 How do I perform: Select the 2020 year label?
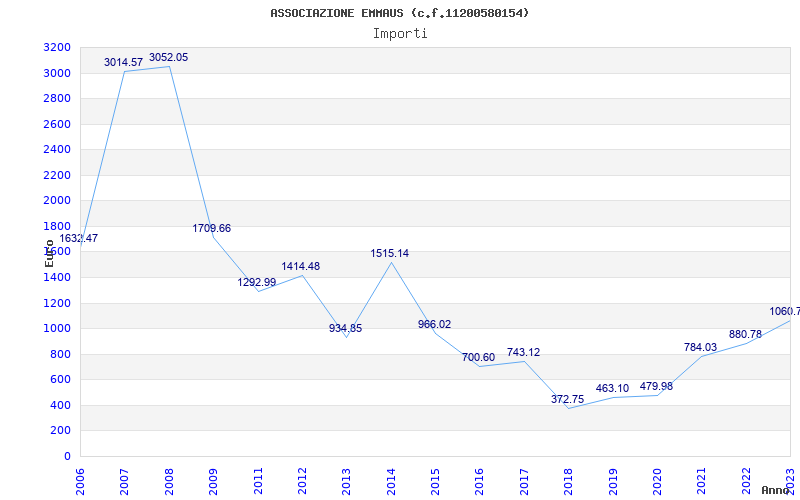pyautogui.click(x=657, y=482)
